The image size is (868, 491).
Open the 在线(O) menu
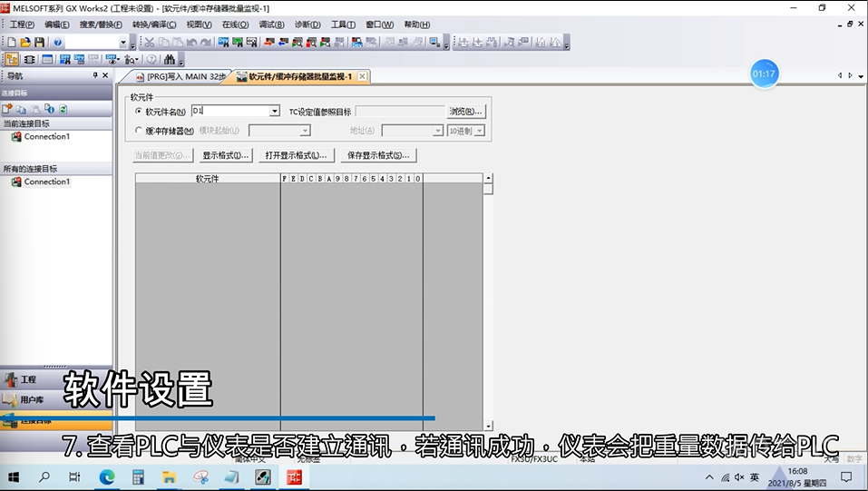click(235, 25)
